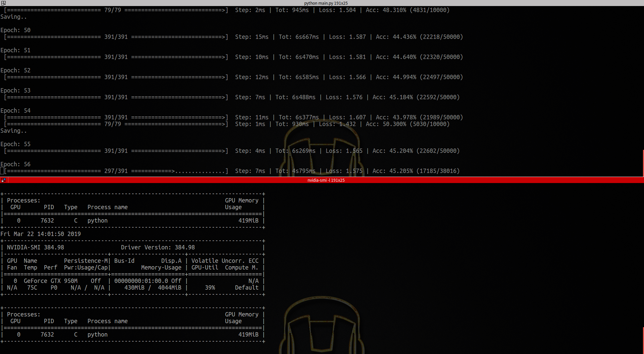644x354 pixels.
Task: Click 'Tot: 6s470ms' in Epoch 51 row
Action: click(x=299, y=57)
